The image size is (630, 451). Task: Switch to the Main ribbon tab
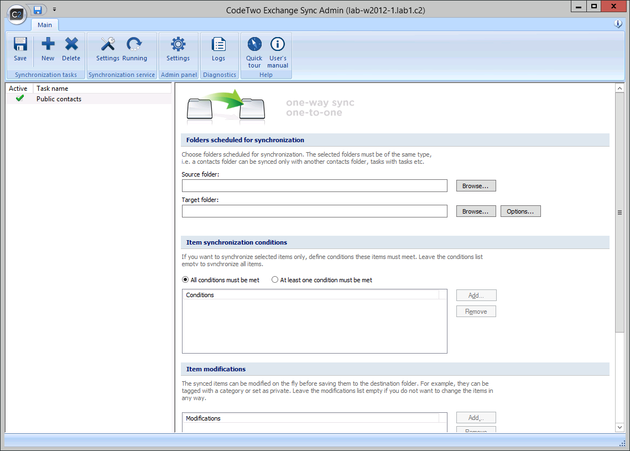(45, 25)
